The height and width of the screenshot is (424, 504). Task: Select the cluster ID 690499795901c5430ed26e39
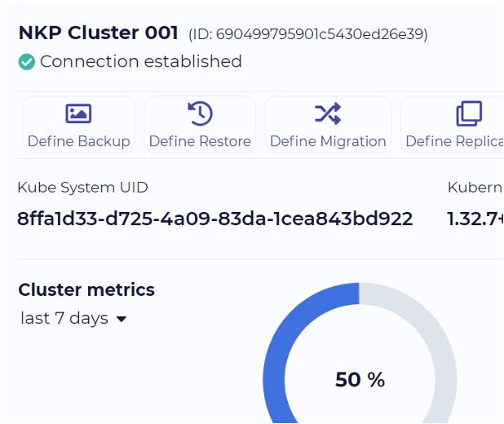(x=321, y=34)
